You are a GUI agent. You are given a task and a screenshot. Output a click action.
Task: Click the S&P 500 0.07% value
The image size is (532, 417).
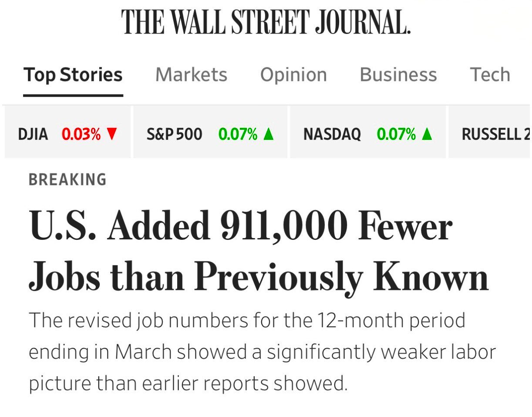click(x=238, y=135)
